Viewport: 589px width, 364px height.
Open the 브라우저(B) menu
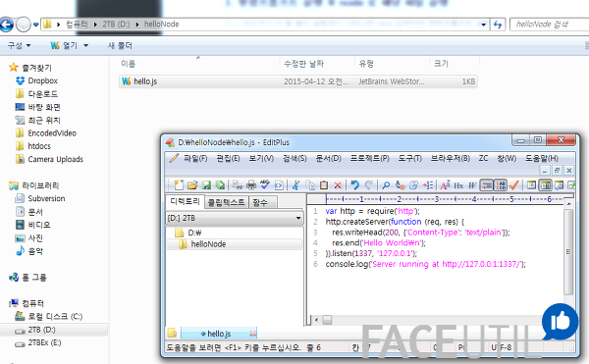pos(450,158)
